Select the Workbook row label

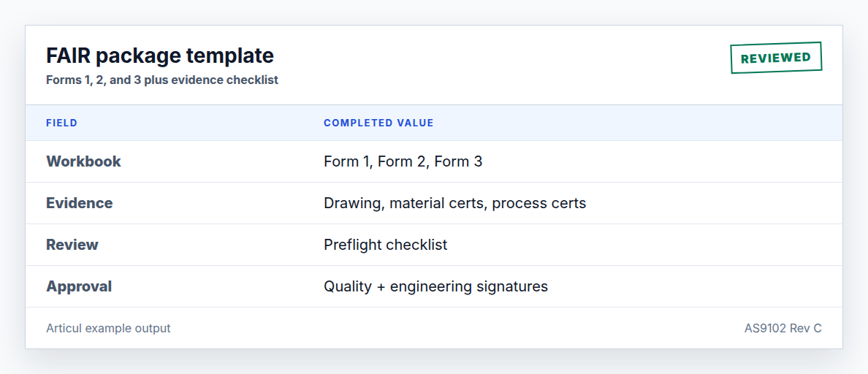coord(83,161)
